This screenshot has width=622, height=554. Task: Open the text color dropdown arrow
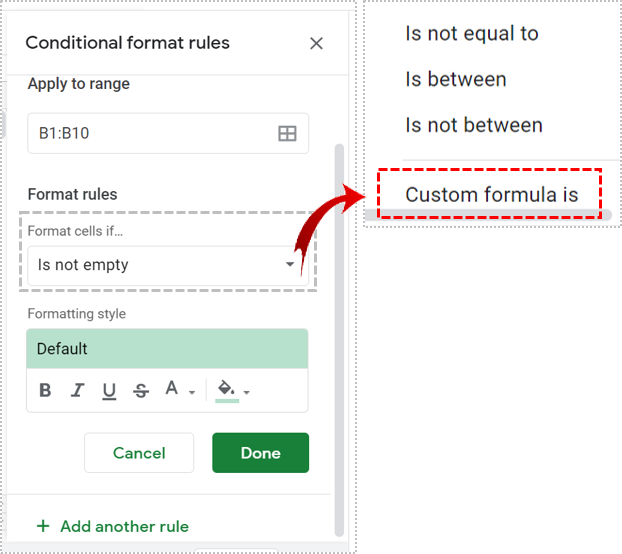click(192, 392)
